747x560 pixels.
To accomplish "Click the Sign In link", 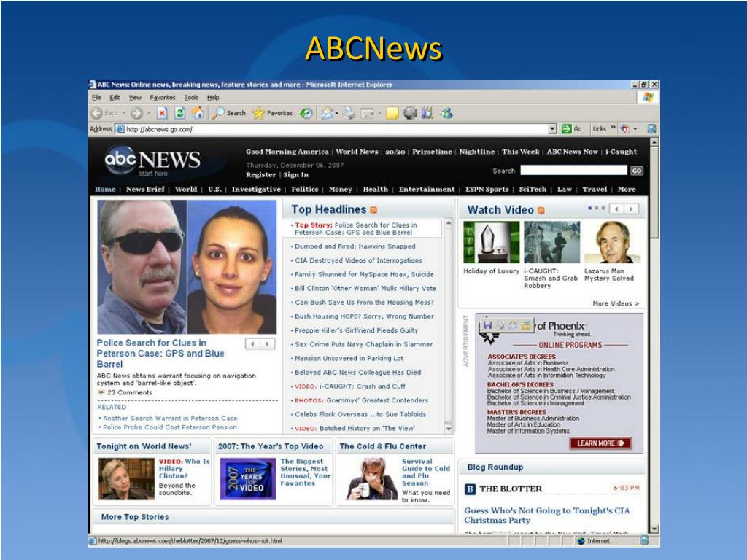I will pyautogui.click(x=296, y=175).
